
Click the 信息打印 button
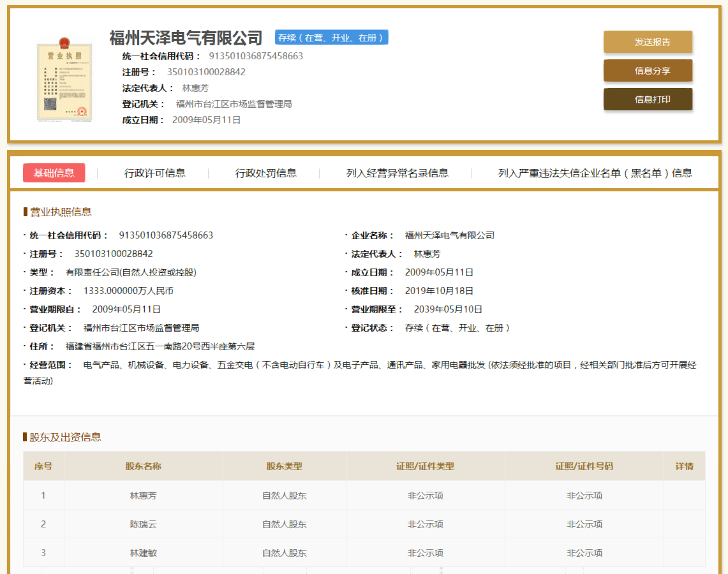[x=648, y=99]
